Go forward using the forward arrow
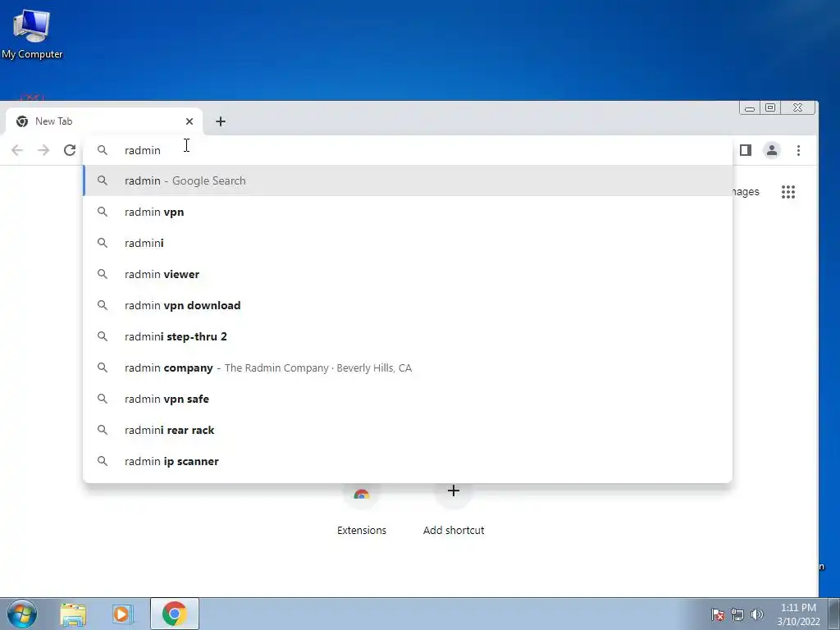This screenshot has width=840, height=630. coord(43,151)
